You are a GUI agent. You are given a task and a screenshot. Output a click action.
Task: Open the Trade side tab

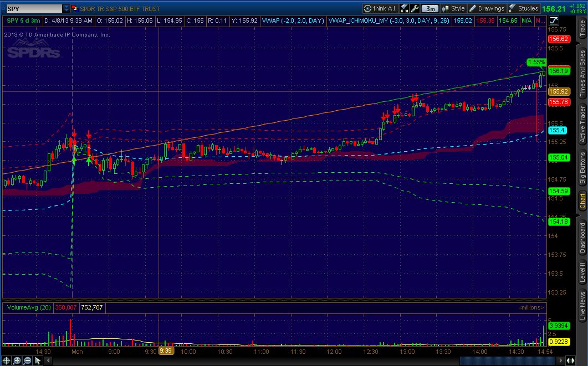[582, 28]
